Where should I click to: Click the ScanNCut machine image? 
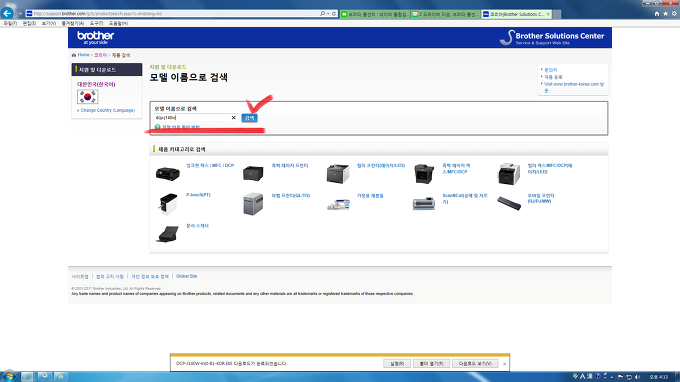tap(424, 204)
